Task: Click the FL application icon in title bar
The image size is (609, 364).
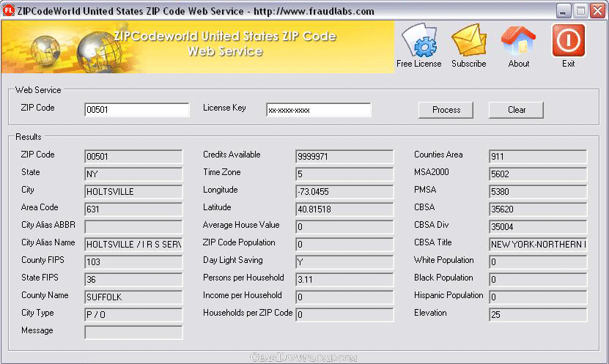Action: pyautogui.click(x=8, y=10)
